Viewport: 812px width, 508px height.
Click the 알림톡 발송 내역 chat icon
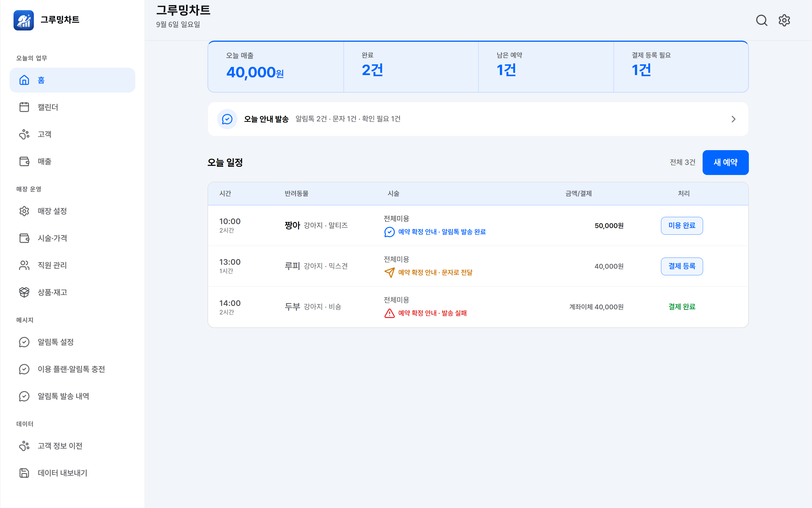pos(24,397)
